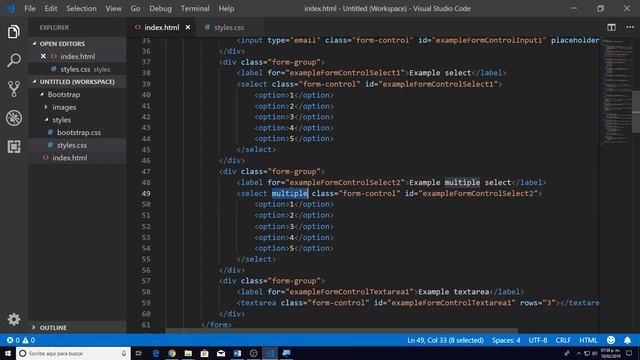Open the Source Control view
This screenshot has height=360, width=640.
click(13, 89)
